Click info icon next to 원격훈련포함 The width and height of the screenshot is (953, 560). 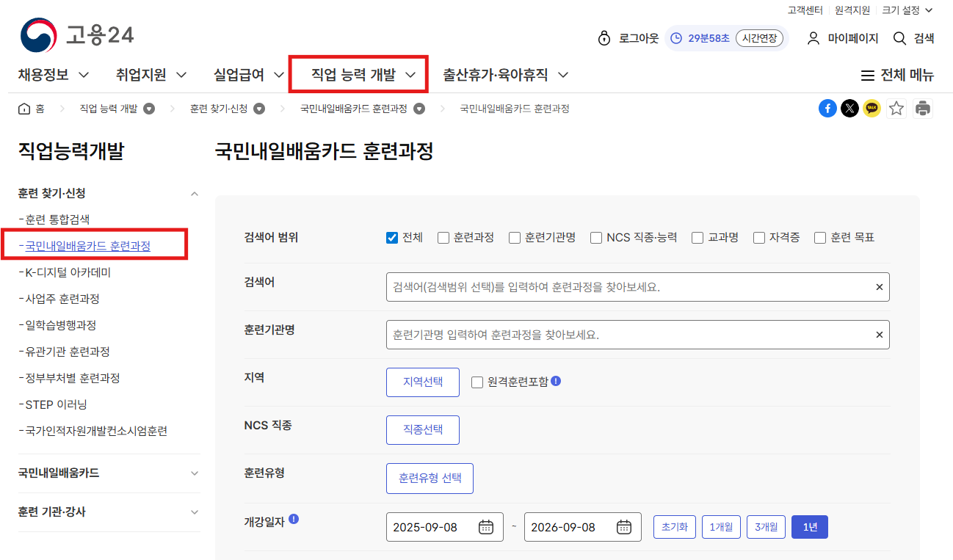(x=556, y=381)
